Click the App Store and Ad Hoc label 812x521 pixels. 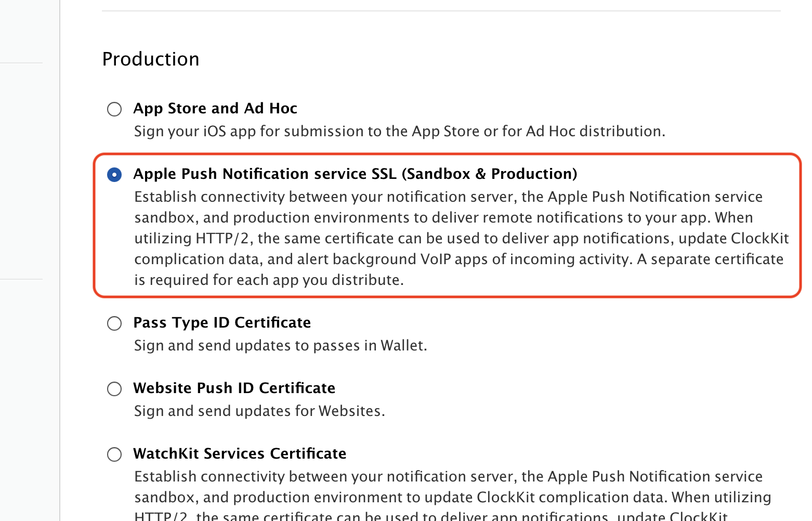click(215, 108)
